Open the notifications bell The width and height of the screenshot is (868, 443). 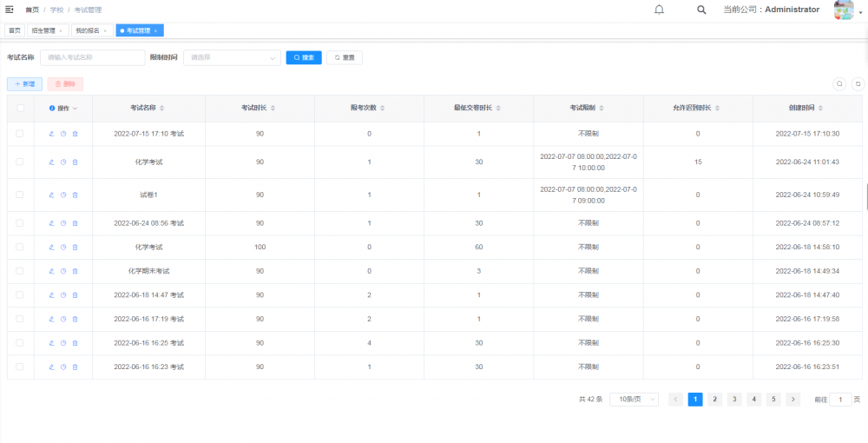[659, 10]
